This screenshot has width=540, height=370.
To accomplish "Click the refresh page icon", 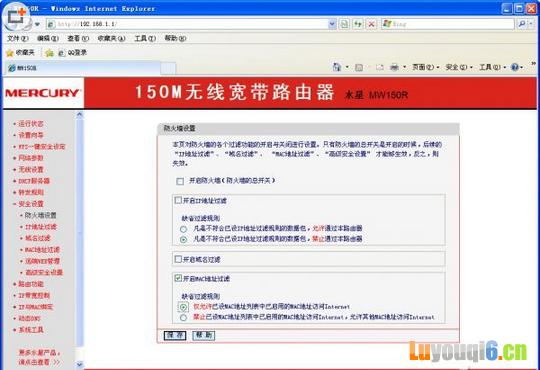I will (358, 24).
